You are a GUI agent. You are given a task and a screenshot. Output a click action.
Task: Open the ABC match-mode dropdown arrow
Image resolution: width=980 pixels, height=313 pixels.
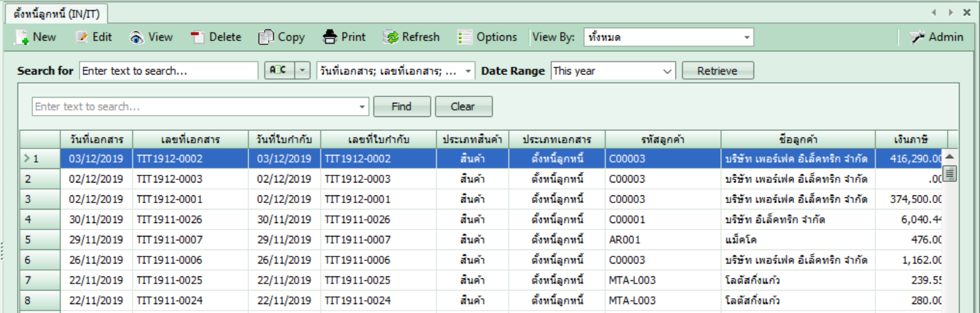tap(303, 71)
